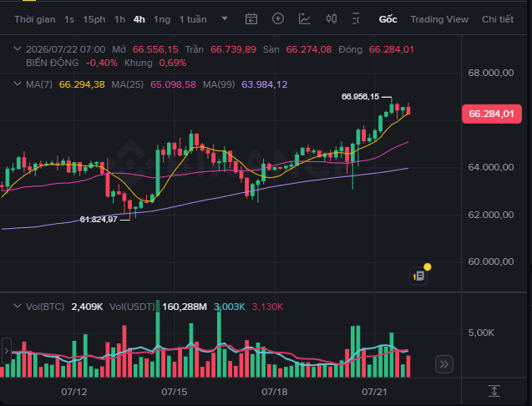Click the MA(25) value 65.098,58
This screenshot has height=406, width=532.
(173, 84)
